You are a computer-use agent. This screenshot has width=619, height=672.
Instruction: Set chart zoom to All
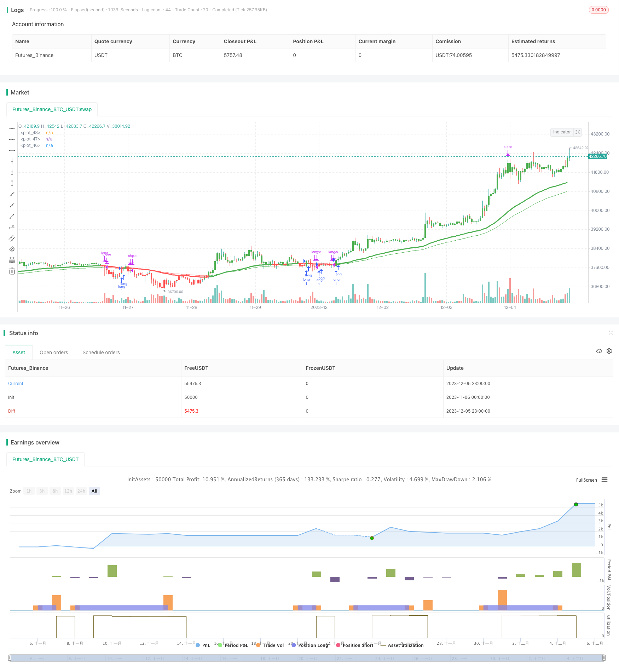coord(94,491)
